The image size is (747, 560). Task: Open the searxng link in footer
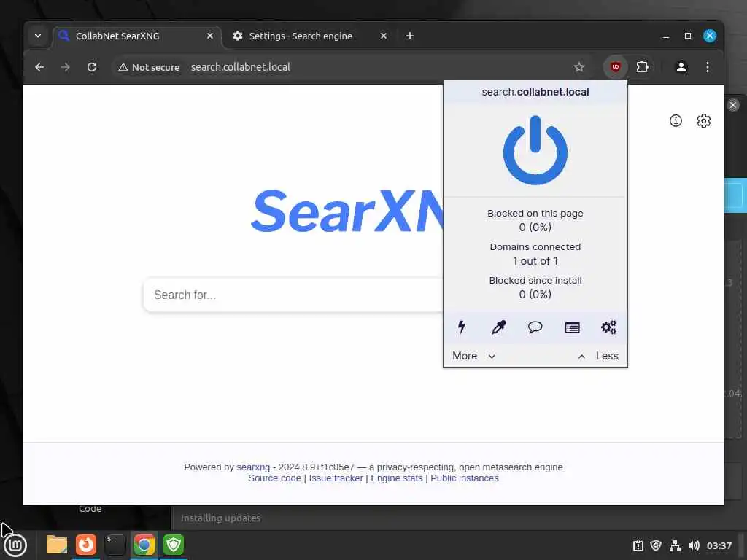tap(253, 467)
